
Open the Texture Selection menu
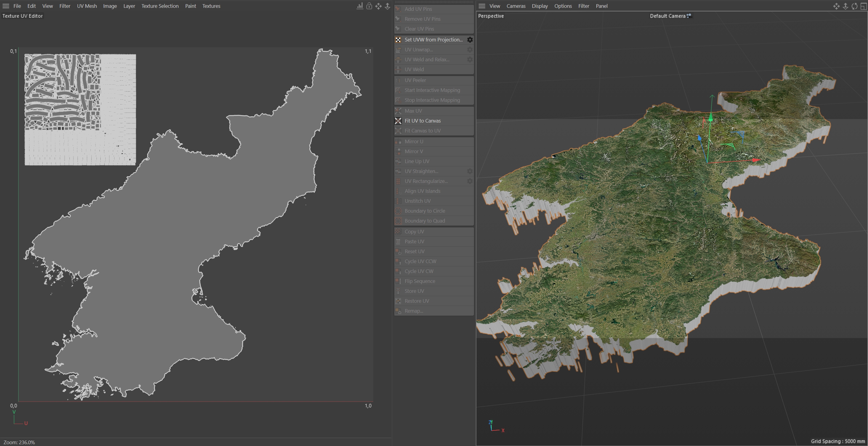coord(160,6)
